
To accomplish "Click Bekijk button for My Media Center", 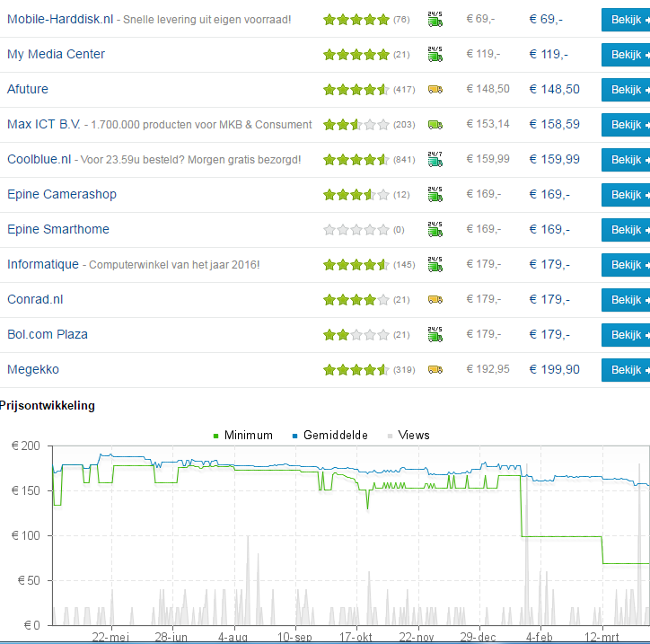I will pyautogui.click(x=626, y=55).
